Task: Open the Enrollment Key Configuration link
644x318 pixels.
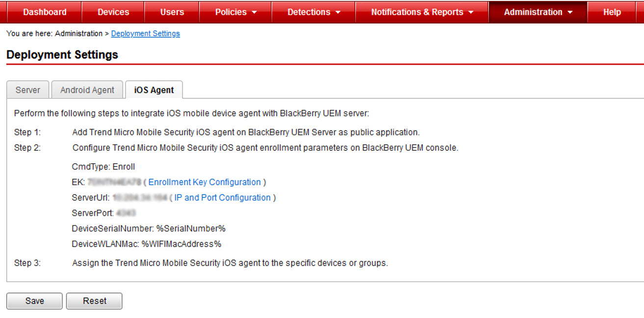Action: [205, 182]
